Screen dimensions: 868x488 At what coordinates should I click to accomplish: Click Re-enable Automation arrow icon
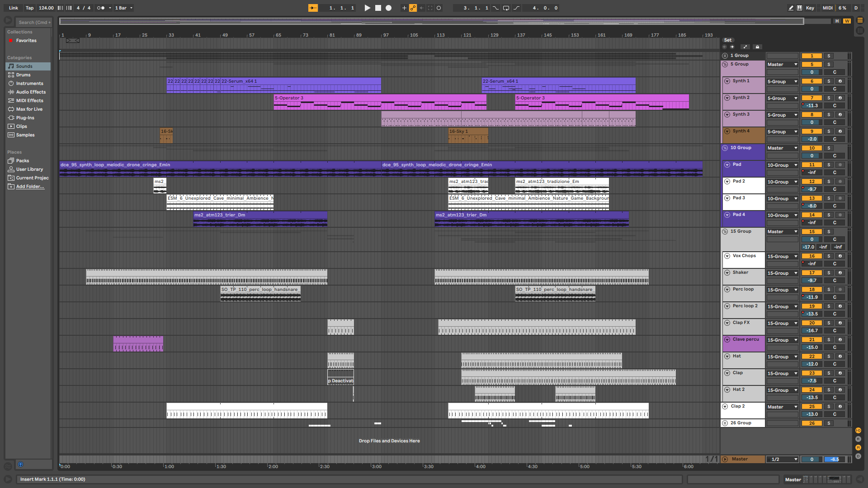coord(421,8)
